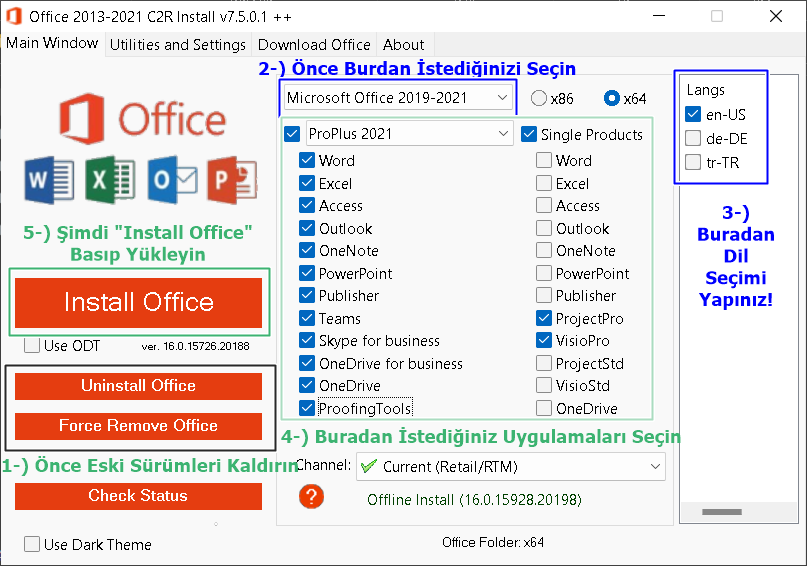The image size is (807, 566).
Task: Open the Channel Current (Retail/RTM) dropdown
Action: [511, 467]
